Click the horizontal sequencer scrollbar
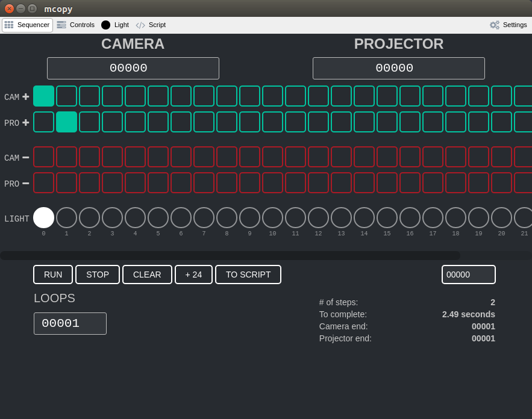This screenshot has width=532, height=419. pos(230,255)
